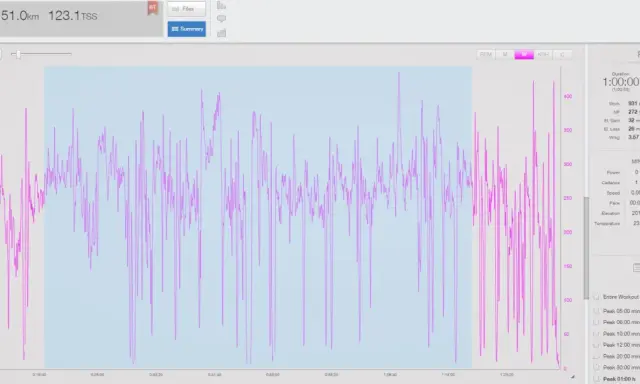Adjust the graph smoothing slider handle
The image size is (640, 384).
tap(18, 54)
